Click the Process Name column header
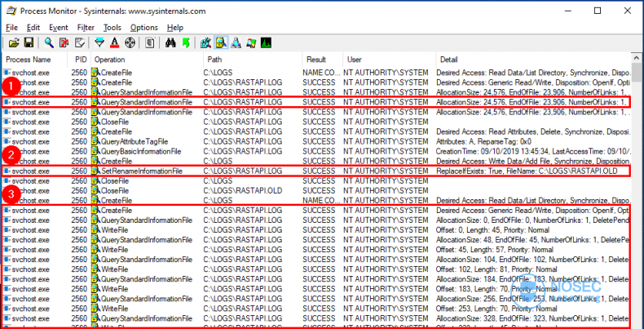 pos(34,60)
